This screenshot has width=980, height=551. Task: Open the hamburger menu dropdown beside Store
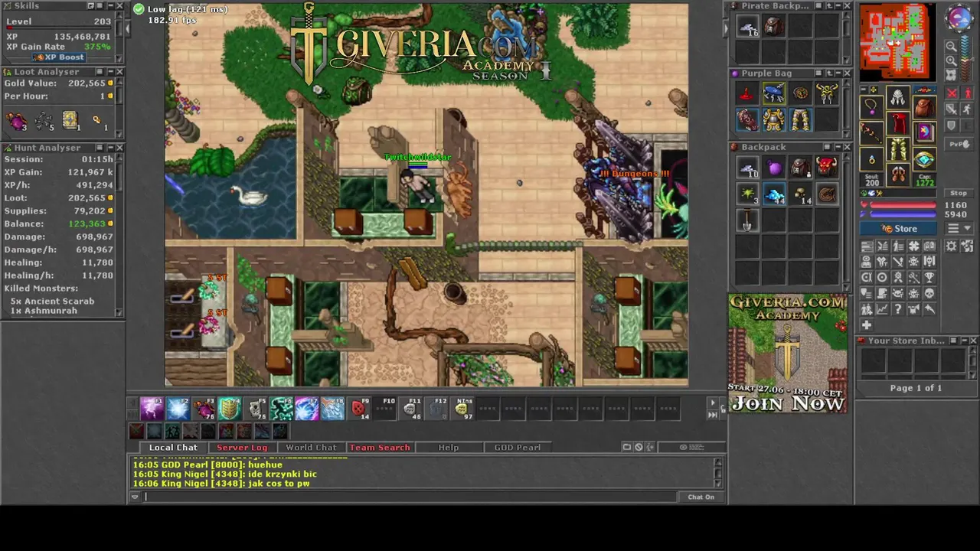[x=959, y=228]
